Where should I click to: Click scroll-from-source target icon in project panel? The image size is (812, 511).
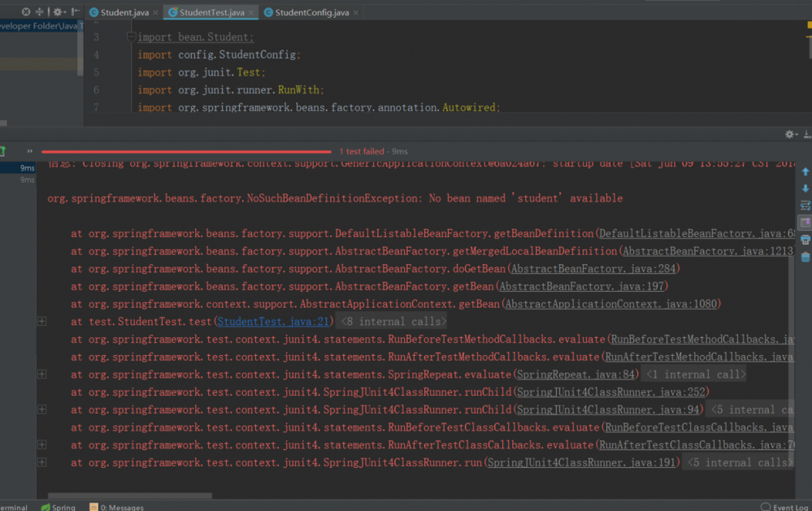pyautogui.click(x=26, y=12)
